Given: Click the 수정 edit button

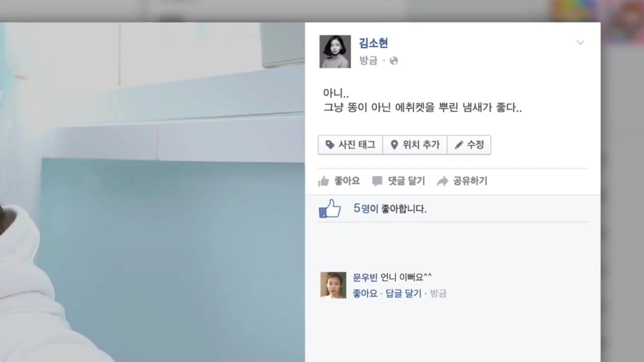Looking at the screenshot, I should 469,145.
